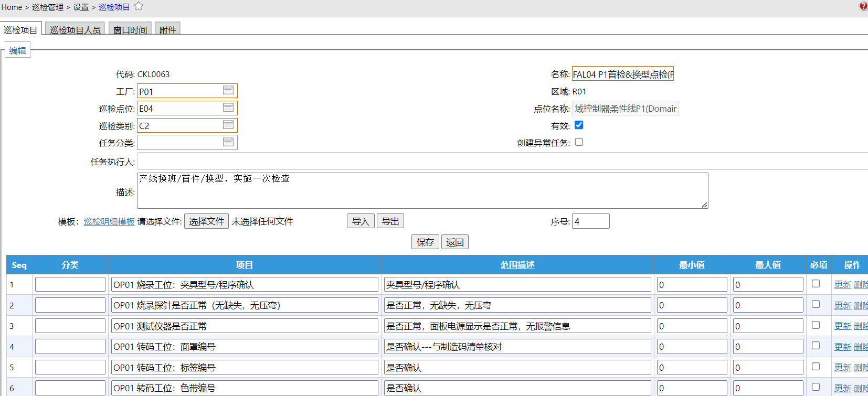Click 更新 for row 4

click(x=843, y=347)
